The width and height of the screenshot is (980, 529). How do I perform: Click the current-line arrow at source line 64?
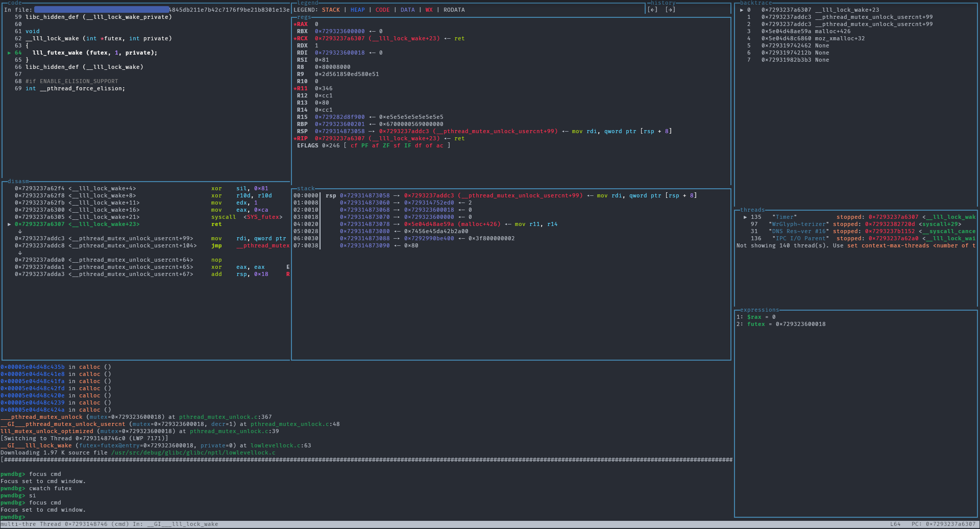[x=9, y=53]
